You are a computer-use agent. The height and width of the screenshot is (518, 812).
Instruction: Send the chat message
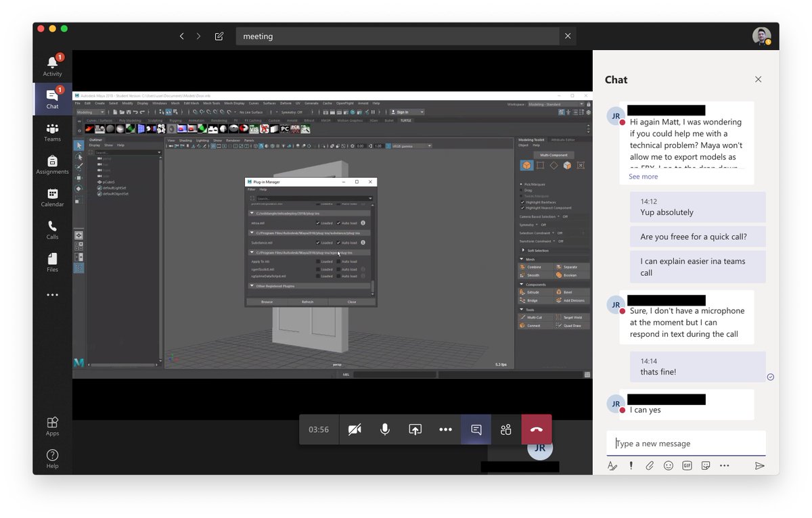pyautogui.click(x=759, y=466)
